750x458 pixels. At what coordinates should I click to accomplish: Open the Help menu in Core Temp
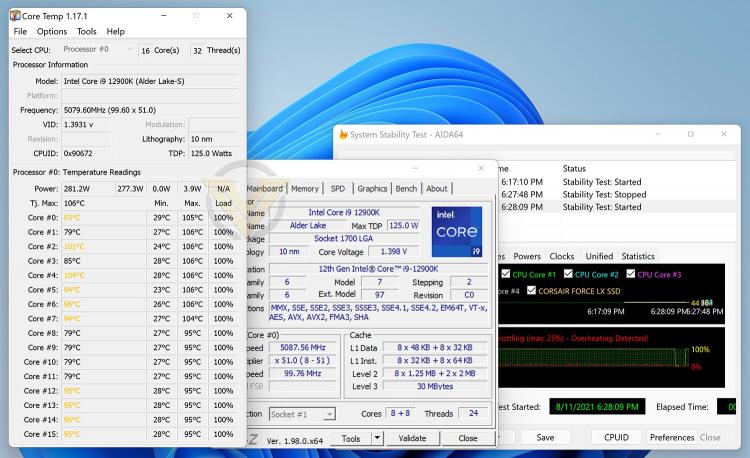click(x=115, y=32)
